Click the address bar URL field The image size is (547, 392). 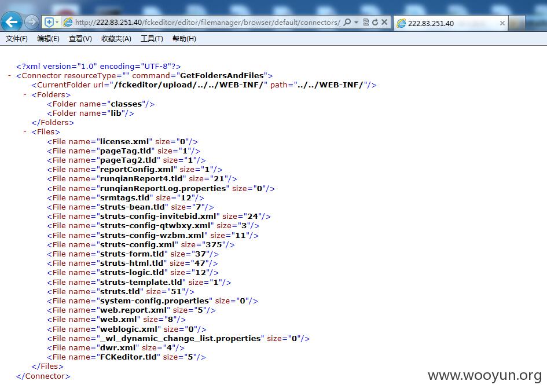point(207,23)
